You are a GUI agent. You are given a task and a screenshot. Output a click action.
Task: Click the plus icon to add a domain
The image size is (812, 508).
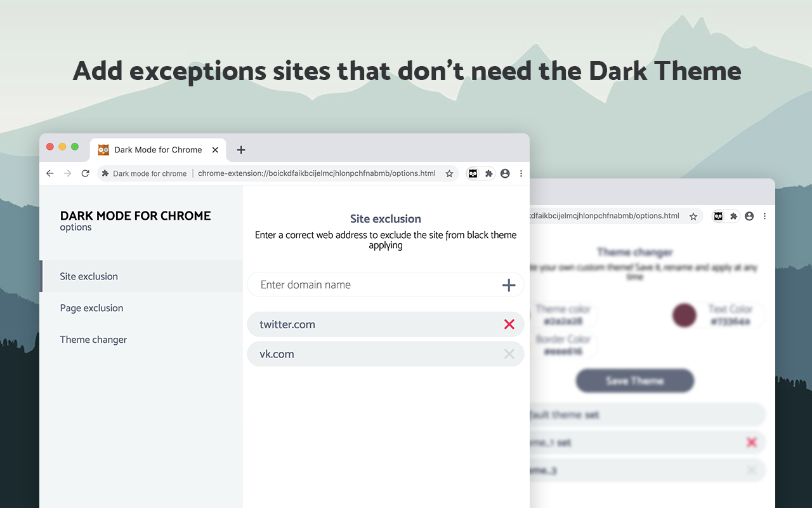(508, 284)
